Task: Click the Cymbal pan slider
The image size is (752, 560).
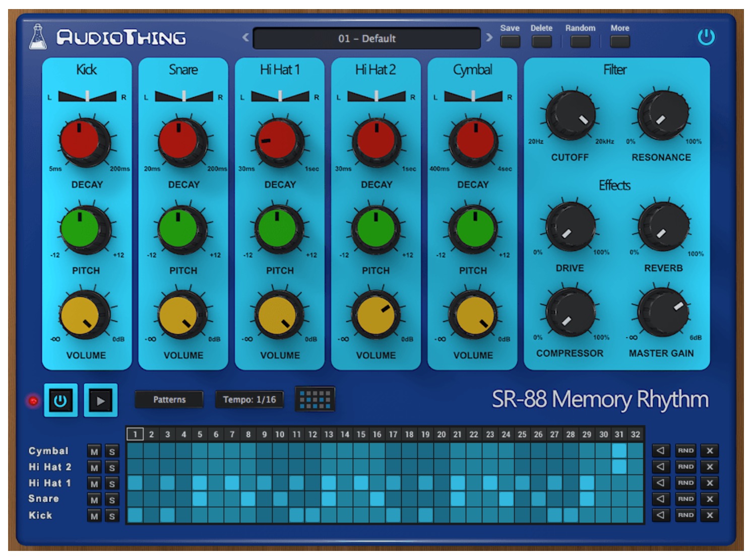Action: [473, 96]
